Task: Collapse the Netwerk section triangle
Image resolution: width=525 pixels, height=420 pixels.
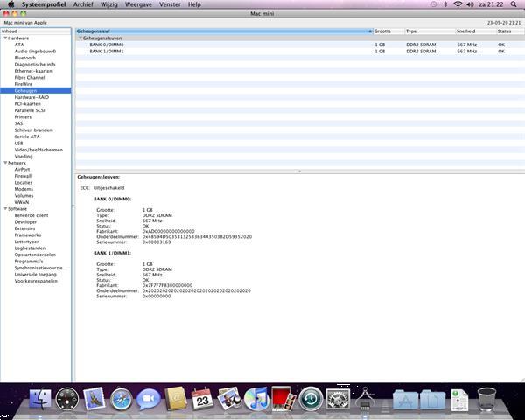Action: click(x=5, y=163)
